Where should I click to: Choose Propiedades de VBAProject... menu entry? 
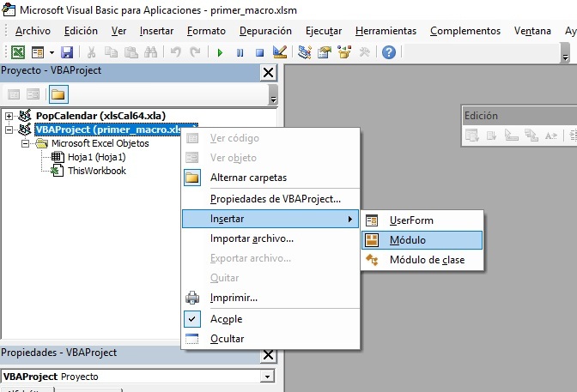click(x=270, y=199)
